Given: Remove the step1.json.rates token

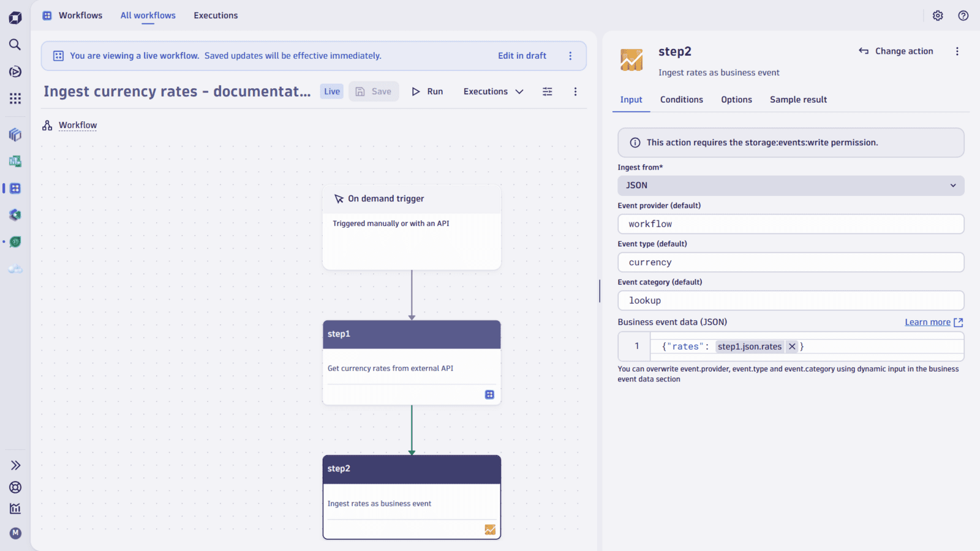Looking at the screenshot, I should tap(791, 346).
